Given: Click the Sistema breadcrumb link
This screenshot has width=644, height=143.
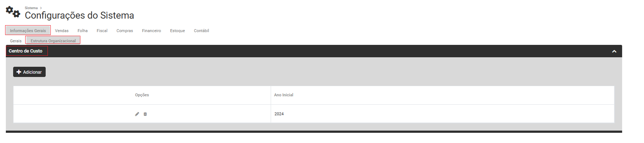Looking at the screenshot, I should point(31,8).
